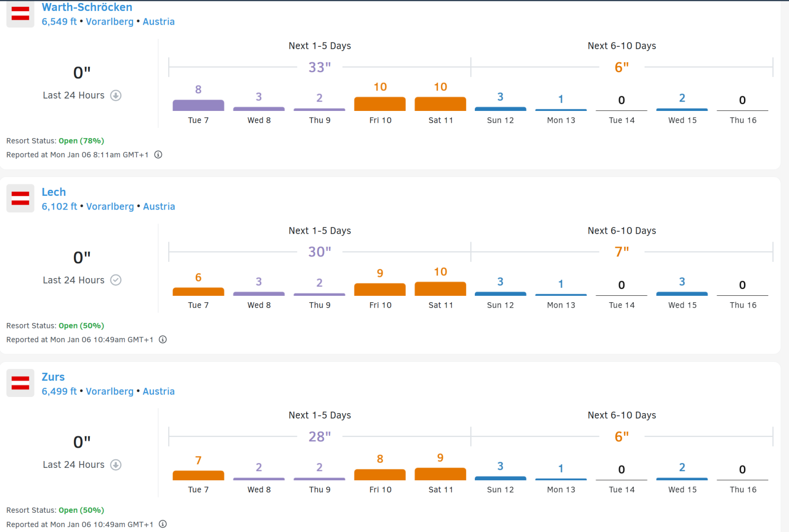Select Tue 7 bar in Warth-Schröcken forecast
Viewport: 789px width, 532px height.
click(198, 105)
